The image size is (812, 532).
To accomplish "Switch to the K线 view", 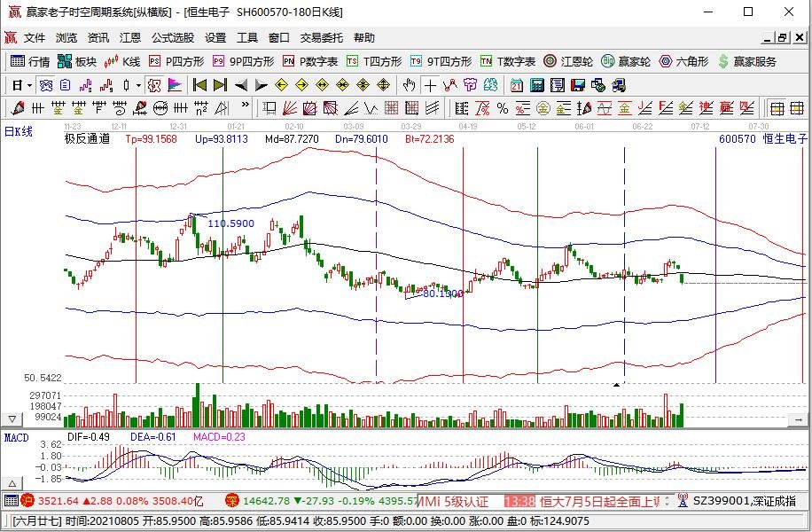I will [122, 62].
